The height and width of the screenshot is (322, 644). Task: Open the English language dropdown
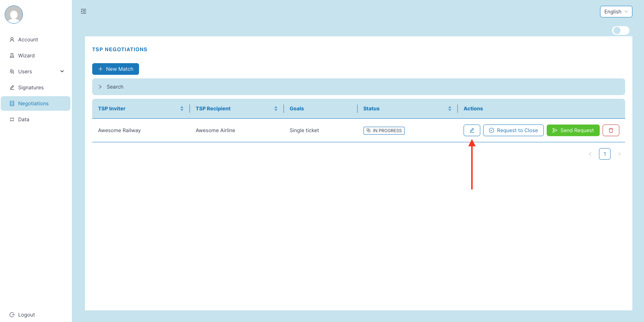coord(616,12)
